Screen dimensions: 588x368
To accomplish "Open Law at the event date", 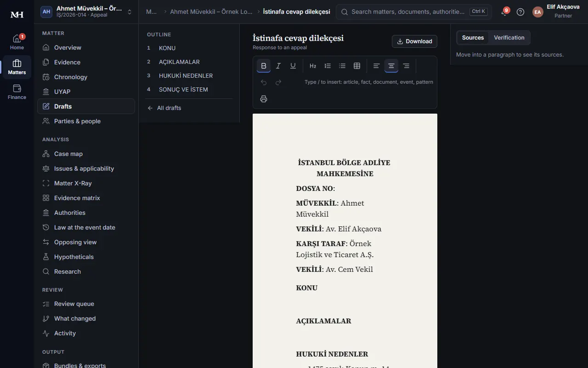I will (86, 227).
